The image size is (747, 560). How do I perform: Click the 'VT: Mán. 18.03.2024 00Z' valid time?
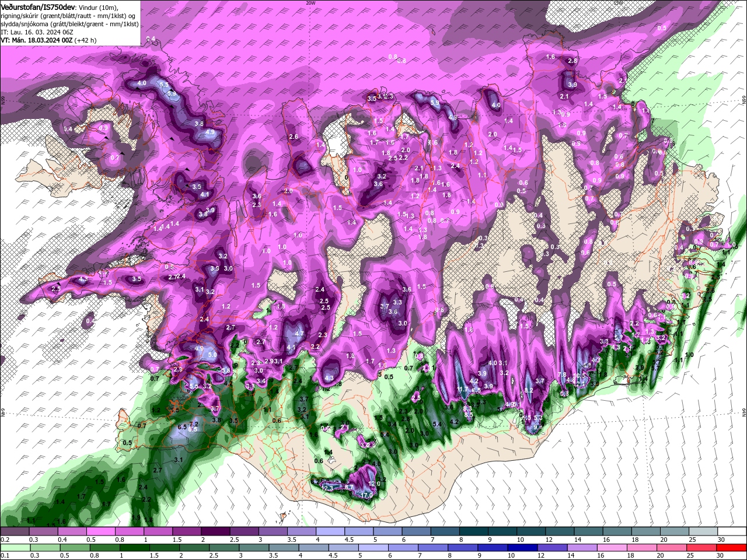[x=36, y=40]
